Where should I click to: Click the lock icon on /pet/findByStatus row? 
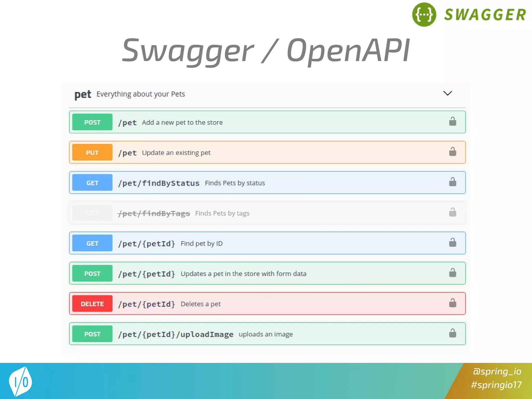(x=453, y=182)
